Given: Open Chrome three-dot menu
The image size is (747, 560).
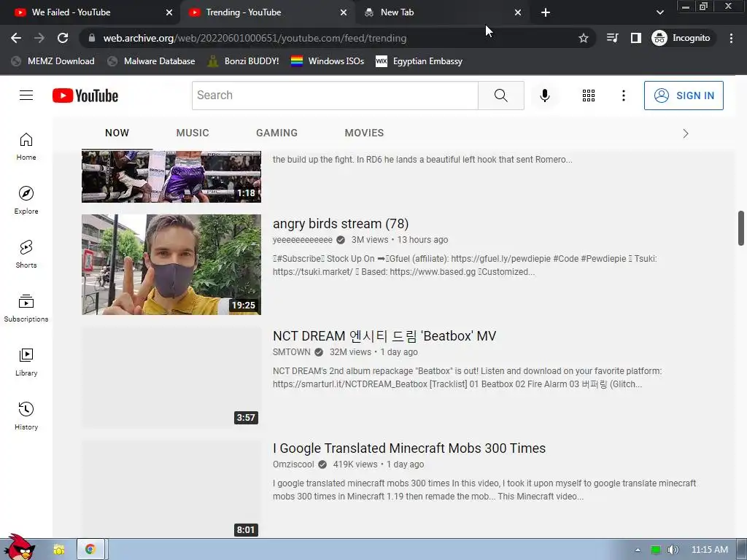Looking at the screenshot, I should point(731,38).
